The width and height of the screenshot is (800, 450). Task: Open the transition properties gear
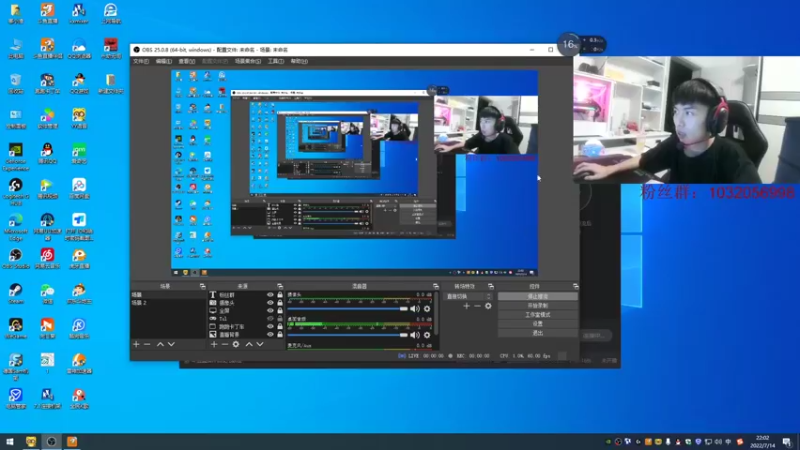coord(488,306)
